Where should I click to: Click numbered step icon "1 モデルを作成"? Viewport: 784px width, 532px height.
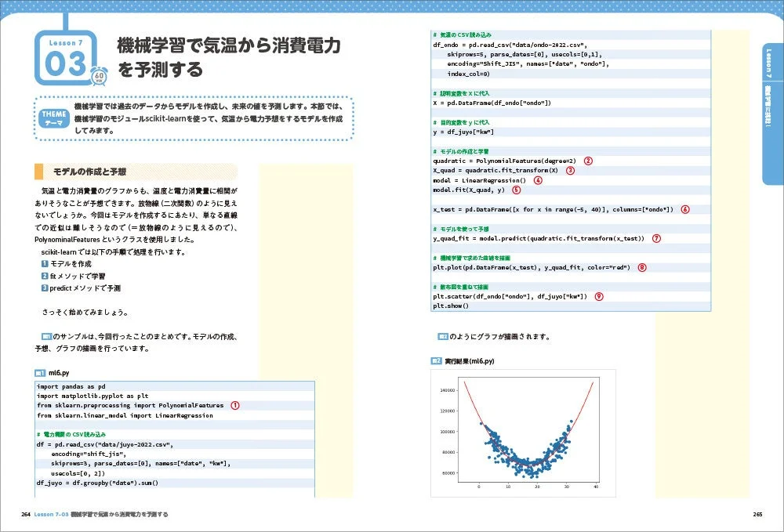coord(45,264)
